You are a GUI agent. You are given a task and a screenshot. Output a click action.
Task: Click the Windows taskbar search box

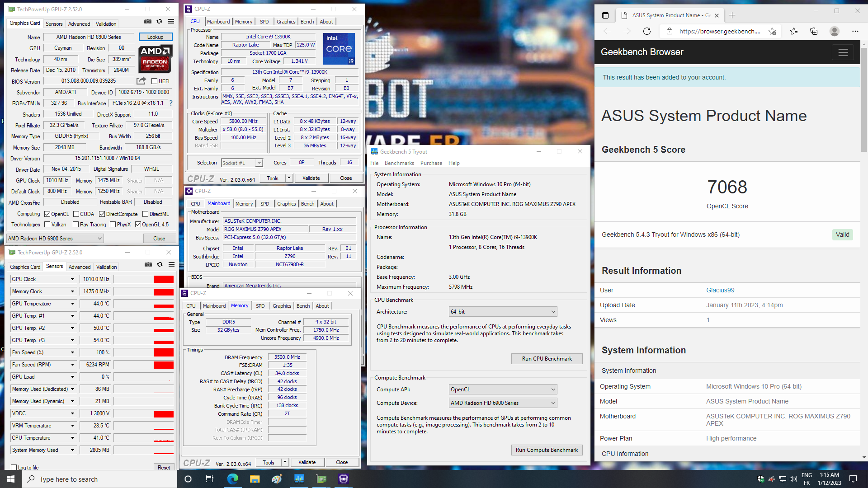coord(99,479)
